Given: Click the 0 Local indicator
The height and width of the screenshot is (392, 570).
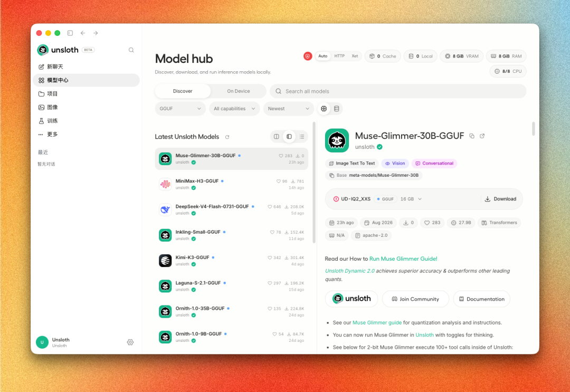Looking at the screenshot, I should [x=420, y=56].
